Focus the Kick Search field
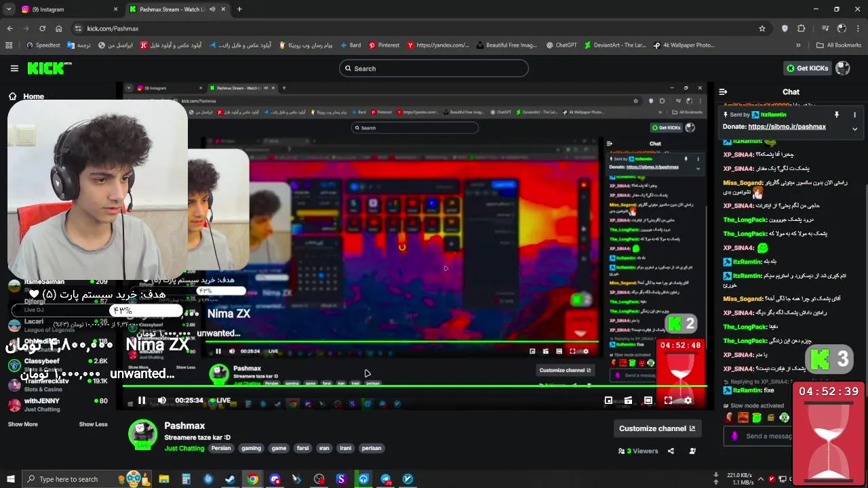This screenshot has width=868, height=488. click(x=434, y=68)
